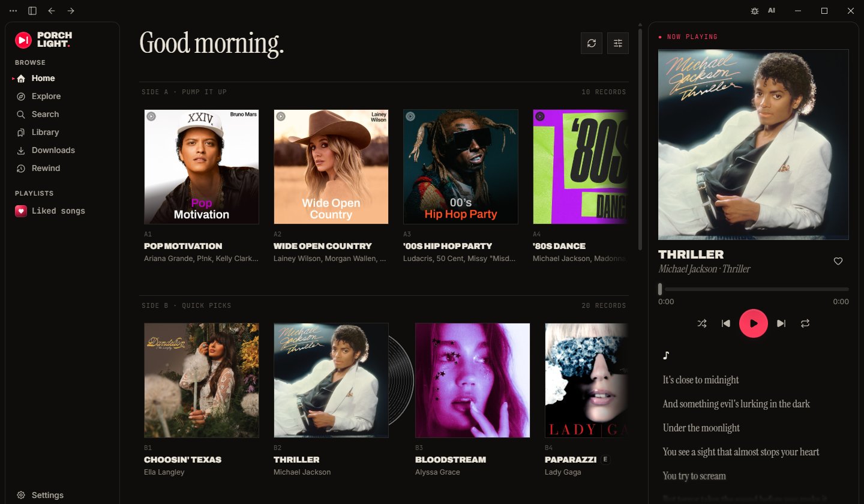Screen dimensions: 864x504
Task: Click the playback progress slider handle
Action: tap(660, 289)
